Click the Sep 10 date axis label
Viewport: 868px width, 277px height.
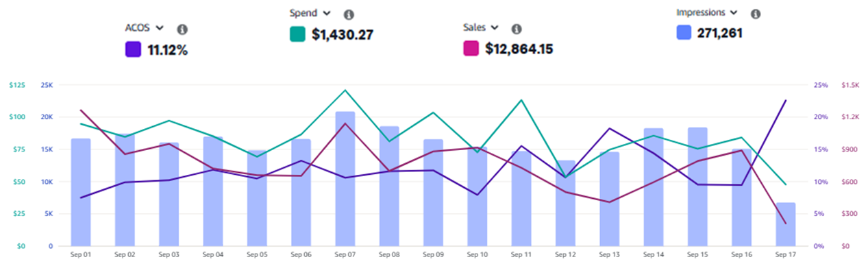pos(478,254)
